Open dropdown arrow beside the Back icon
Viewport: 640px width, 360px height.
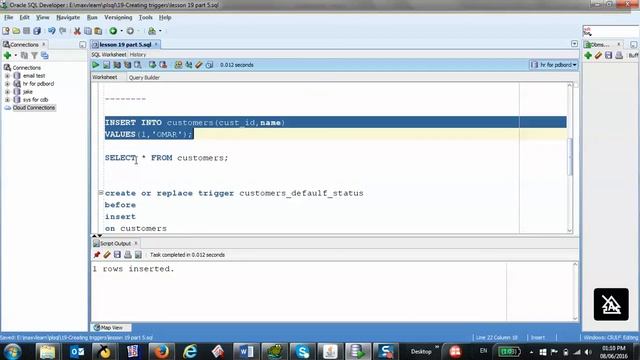pos(121,31)
